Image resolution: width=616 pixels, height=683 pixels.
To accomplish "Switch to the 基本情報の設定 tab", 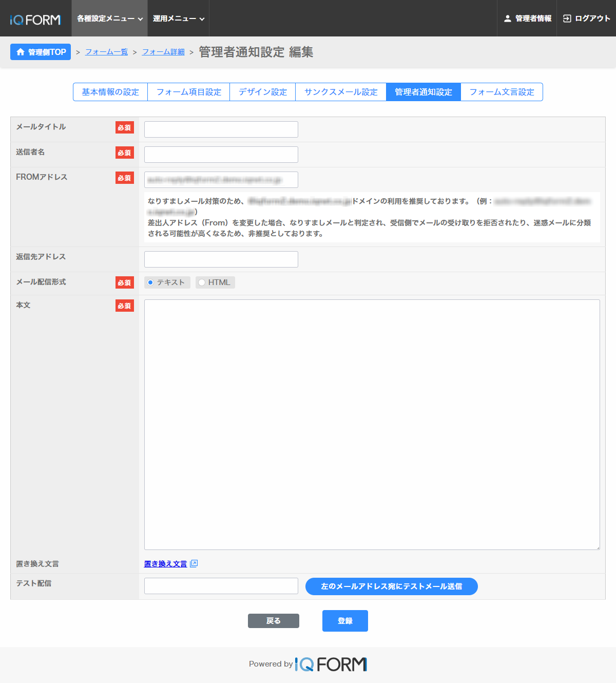I will 110,92.
